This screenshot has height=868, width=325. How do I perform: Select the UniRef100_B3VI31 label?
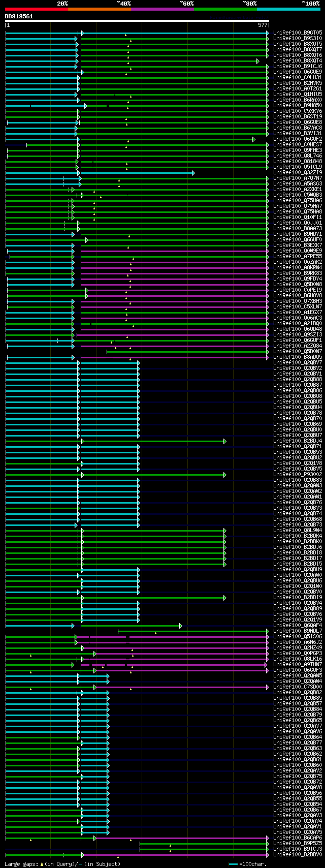[298, 134]
